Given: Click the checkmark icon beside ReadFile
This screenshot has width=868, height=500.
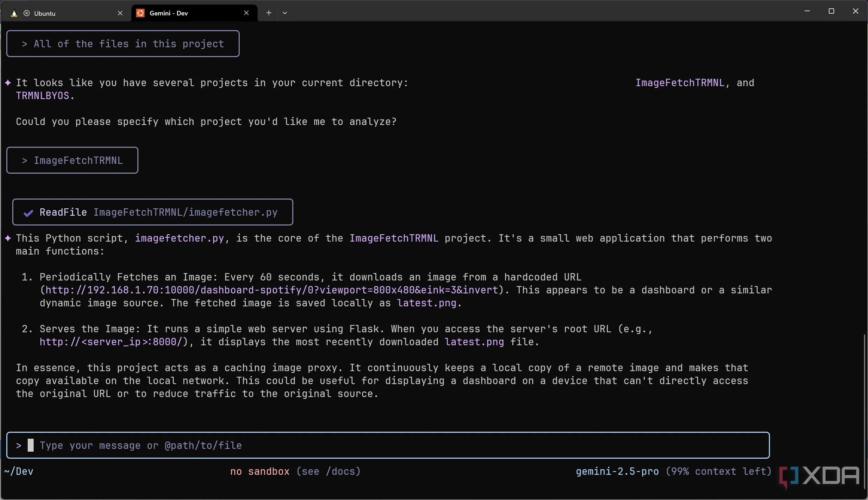Looking at the screenshot, I should (28, 213).
